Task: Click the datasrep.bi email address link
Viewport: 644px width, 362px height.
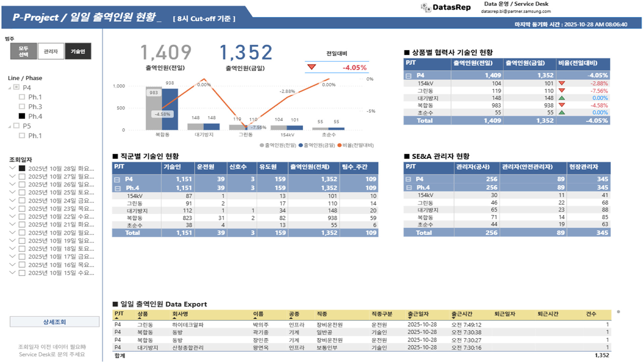Action: pyautogui.click(x=516, y=11)
